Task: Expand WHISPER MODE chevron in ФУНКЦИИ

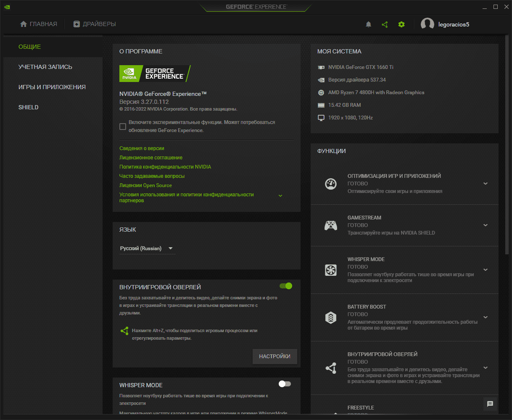Action: click(x=486, y=270)
